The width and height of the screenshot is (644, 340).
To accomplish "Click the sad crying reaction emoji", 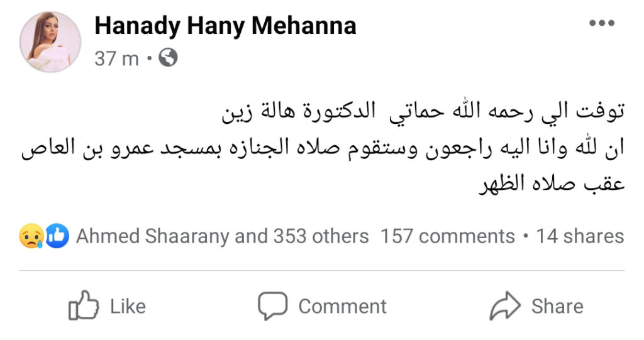I will tap(31, 236).
